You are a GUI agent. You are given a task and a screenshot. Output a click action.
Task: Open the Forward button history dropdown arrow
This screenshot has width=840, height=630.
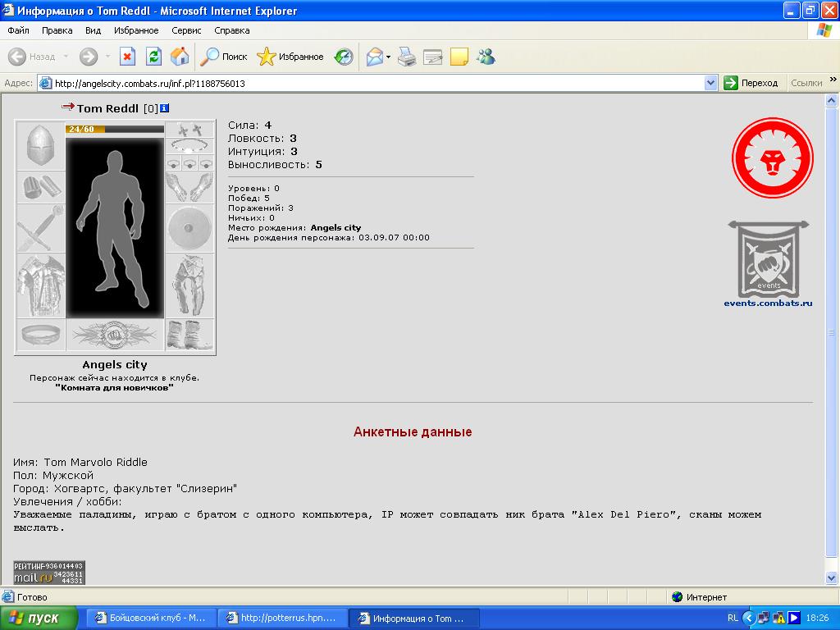point(107,57)
